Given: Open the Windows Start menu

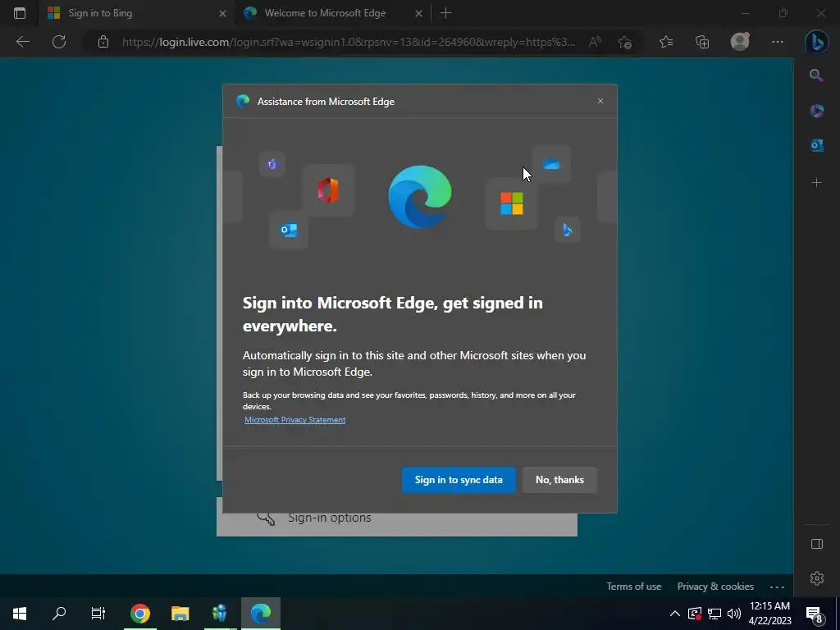Looking at the screenshot, I should pyautogui.click(x=20, y=614).
